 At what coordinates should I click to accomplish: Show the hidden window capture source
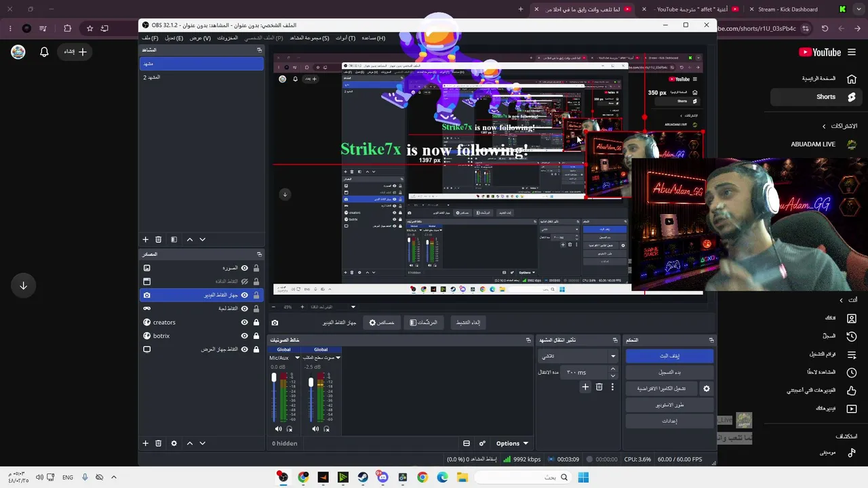coord(245,281)
